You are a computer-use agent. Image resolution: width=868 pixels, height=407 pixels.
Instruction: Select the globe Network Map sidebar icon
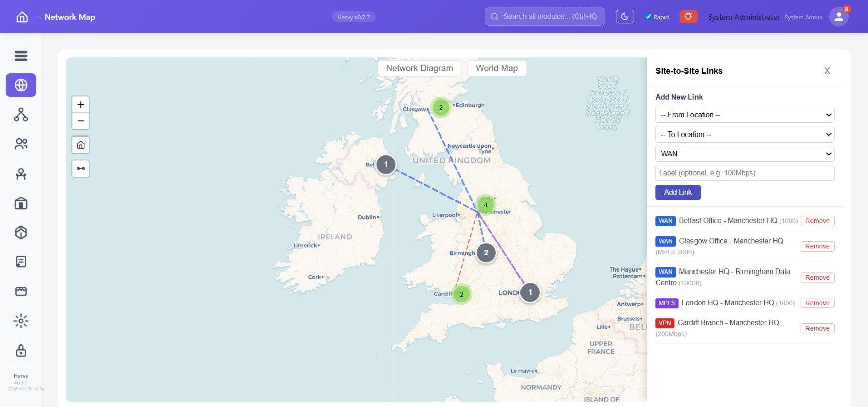tap(21, 85)
